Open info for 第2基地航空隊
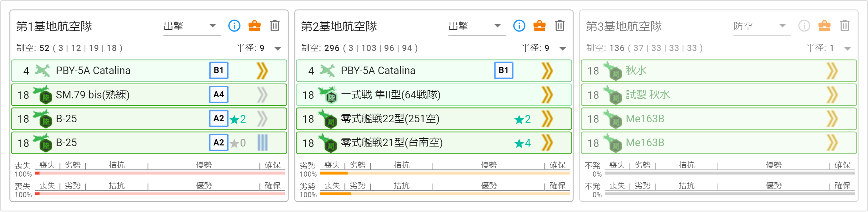 pos(519,26)
